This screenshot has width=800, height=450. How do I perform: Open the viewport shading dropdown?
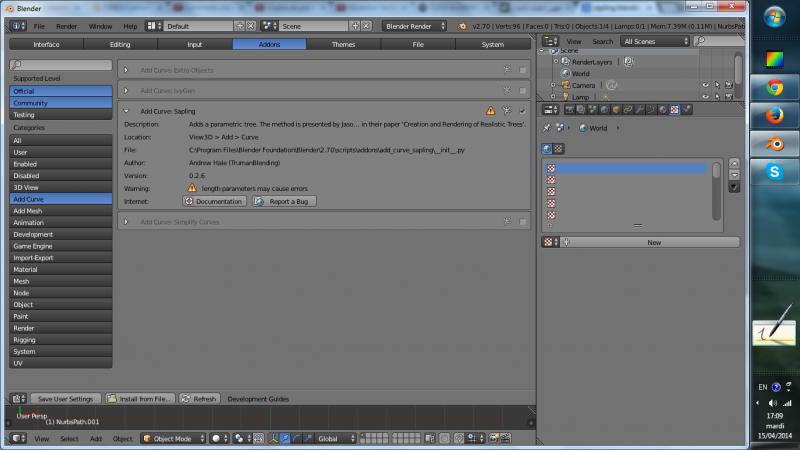[220, 438]
